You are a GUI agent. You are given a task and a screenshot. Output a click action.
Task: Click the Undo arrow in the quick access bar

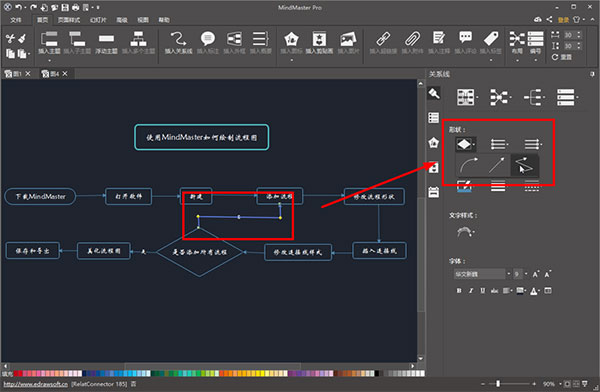click(x=18, y=7)
